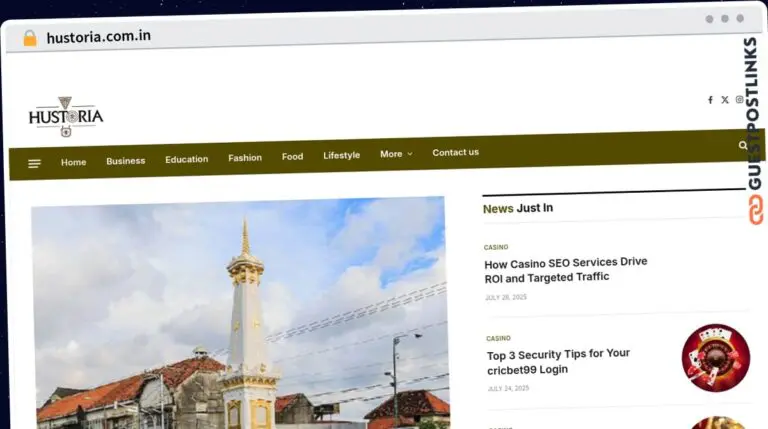This screenshot has height=429, width=768.
Task: Click the casino chips article thumbnail
Action: [x=715, y=357]
